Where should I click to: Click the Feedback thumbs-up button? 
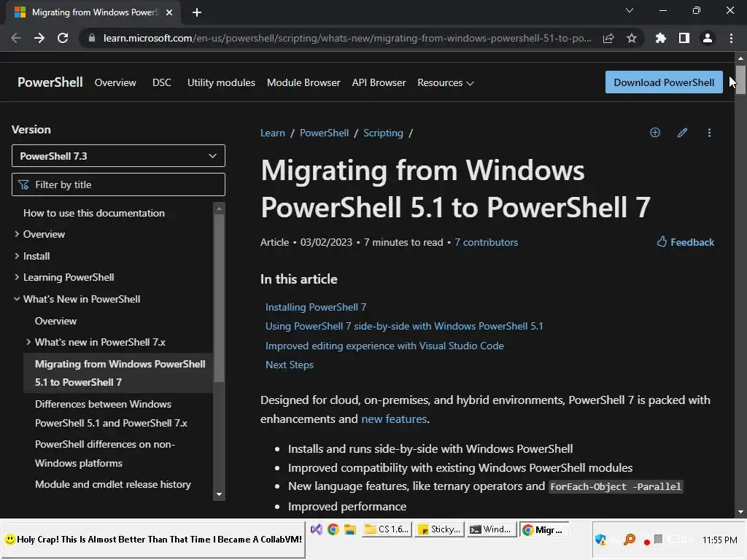coord(686,242)
